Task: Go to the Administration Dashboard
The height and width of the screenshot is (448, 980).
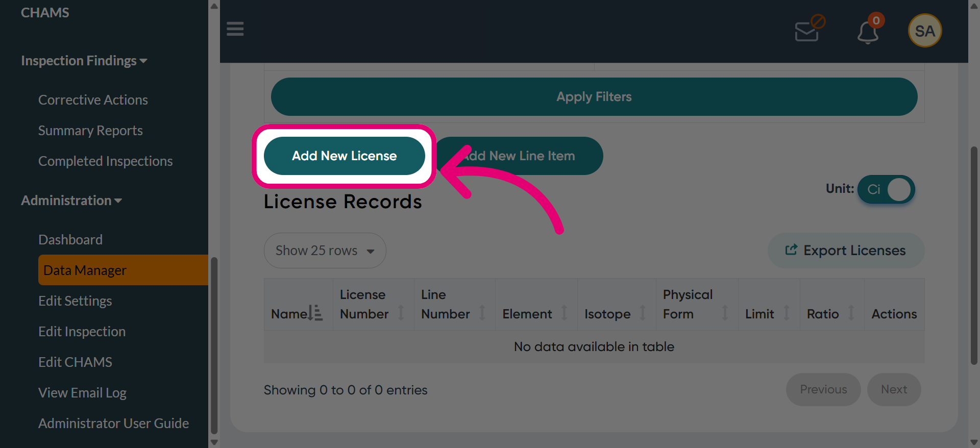Action: point(70,240)
